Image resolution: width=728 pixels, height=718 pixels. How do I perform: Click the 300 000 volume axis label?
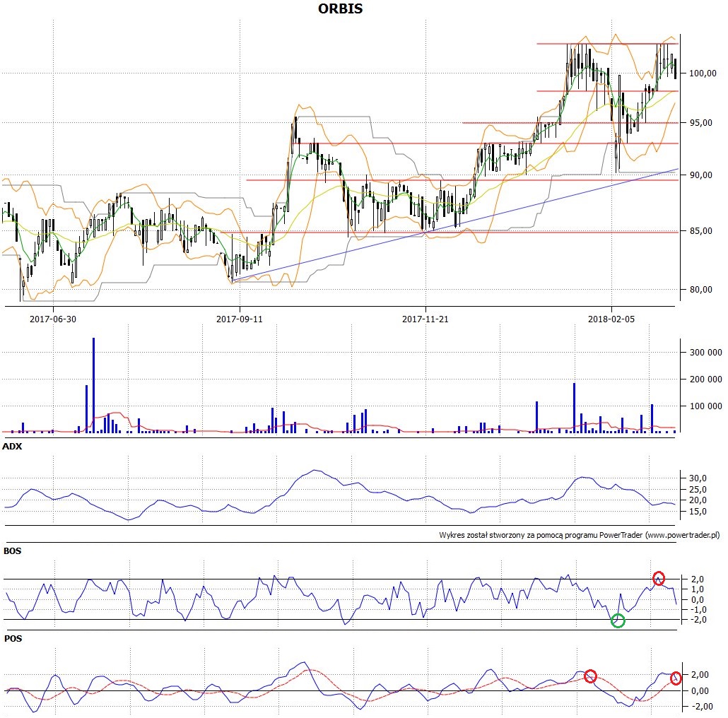(x=705, y=352)
